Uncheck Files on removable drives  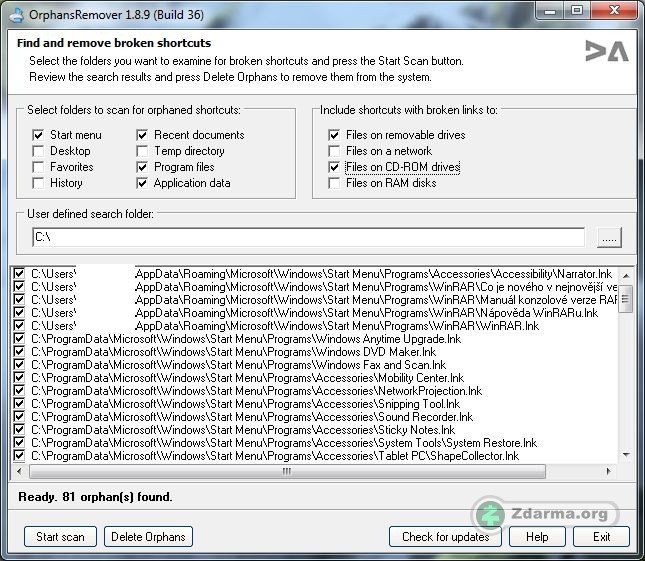click(x=334, y=135)
